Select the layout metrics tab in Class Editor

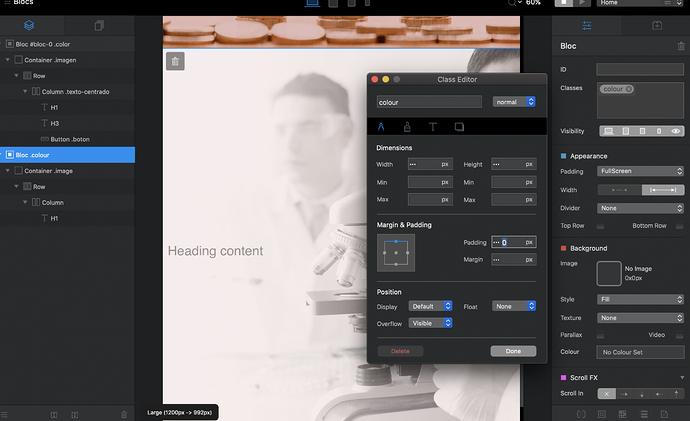point(381,127)
